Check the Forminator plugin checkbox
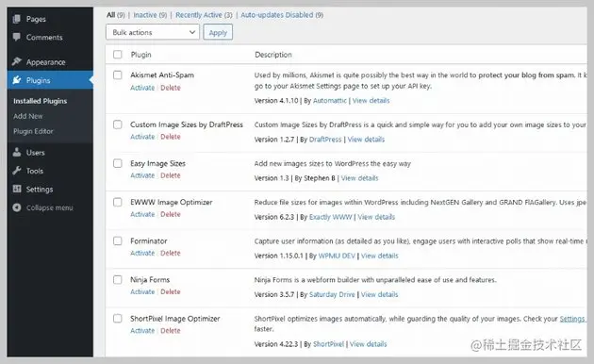Viewport: 594px width, 364px height. point(118,240)
